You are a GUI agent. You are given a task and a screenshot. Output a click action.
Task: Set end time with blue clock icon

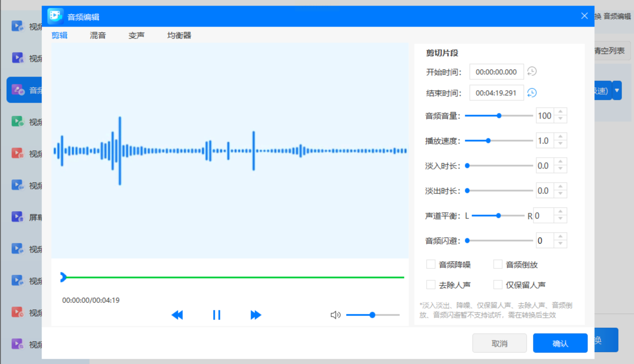(x=532, y=93)
